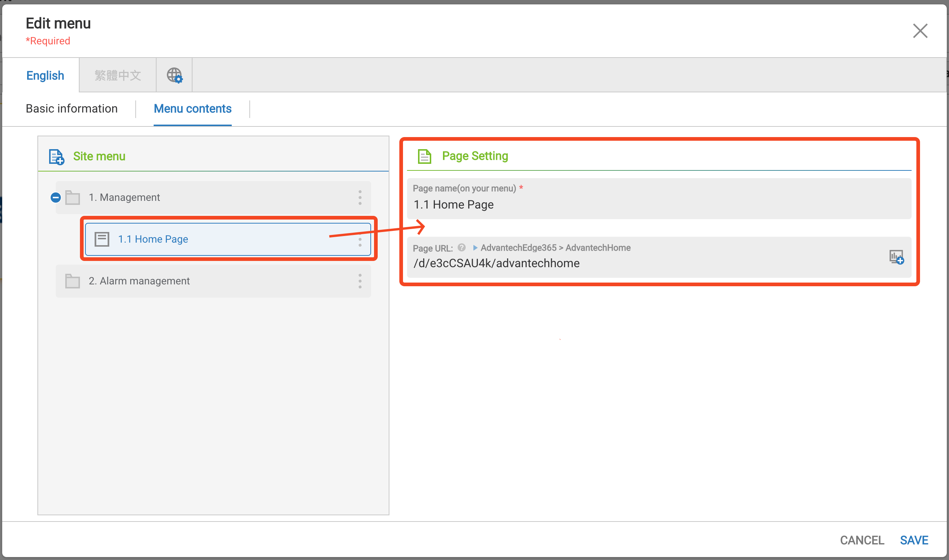Click the SAVE button
This screenshot has width=949, height=560.
pyautogui.click(x=913, y=540)
